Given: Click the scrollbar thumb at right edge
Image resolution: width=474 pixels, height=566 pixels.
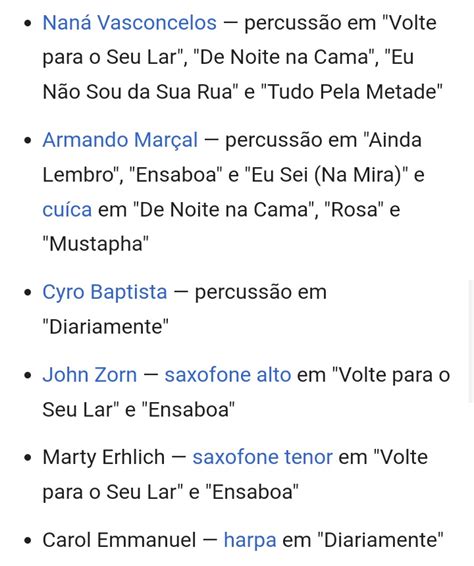Looking at the screenshot, I should click(471, 341).
